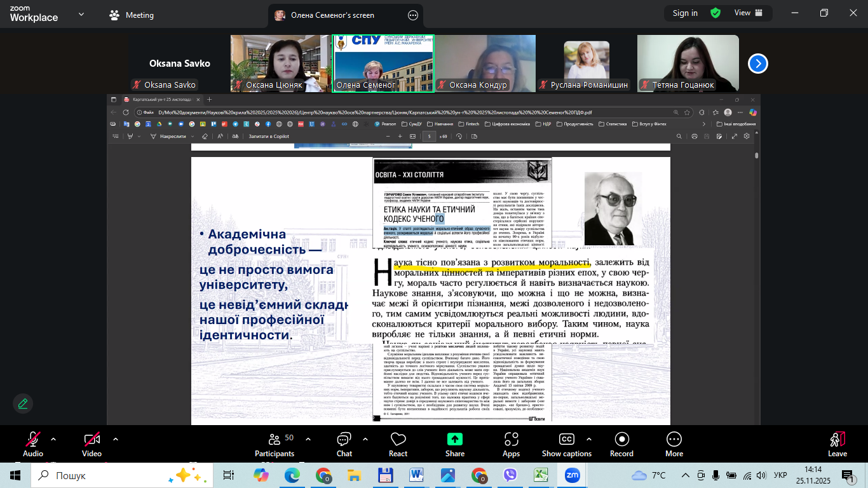Open the Chat panel
The width and height of the screenshot is (868, 488).
pyautogui.click(x=344, y=440)
